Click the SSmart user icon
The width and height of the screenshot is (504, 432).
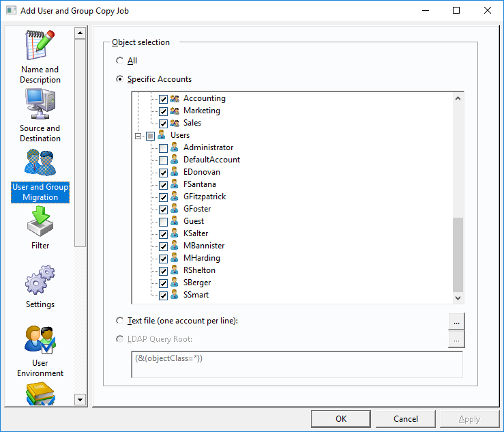coord(175,295)
